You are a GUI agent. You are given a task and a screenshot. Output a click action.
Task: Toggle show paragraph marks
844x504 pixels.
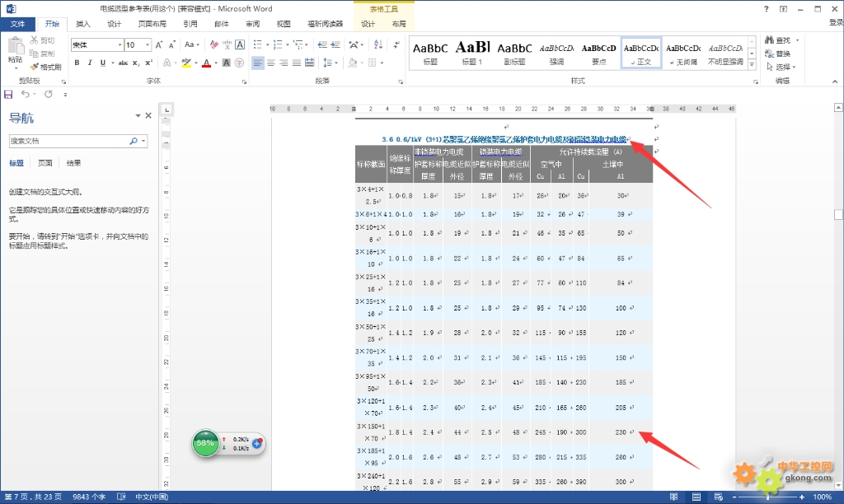(396, 44)
